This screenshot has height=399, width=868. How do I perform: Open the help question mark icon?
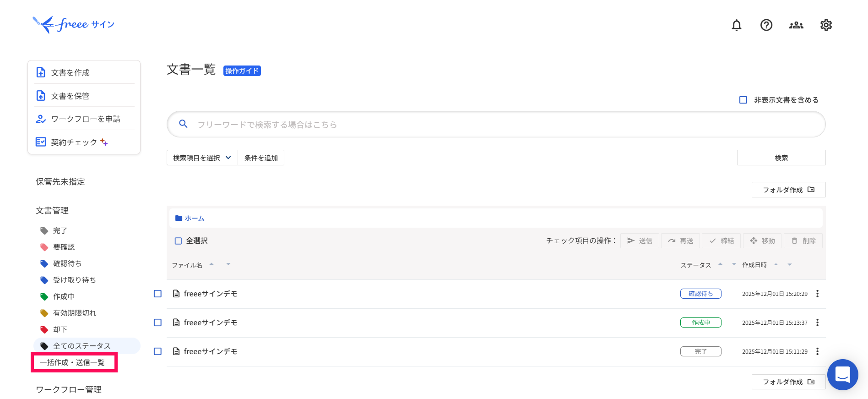pos(766,25)
